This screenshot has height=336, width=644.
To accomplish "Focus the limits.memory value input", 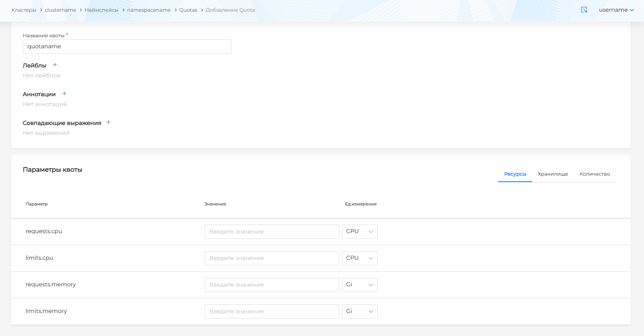I will 271,312.
